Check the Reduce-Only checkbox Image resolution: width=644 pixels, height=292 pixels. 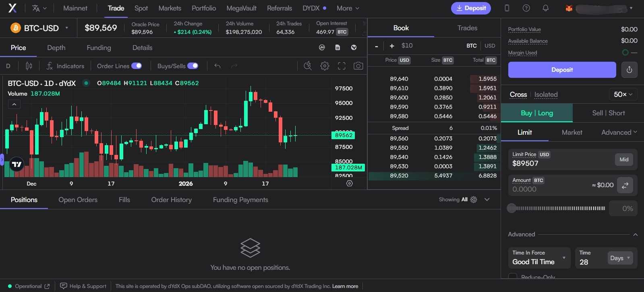click(x=513, y=277)
